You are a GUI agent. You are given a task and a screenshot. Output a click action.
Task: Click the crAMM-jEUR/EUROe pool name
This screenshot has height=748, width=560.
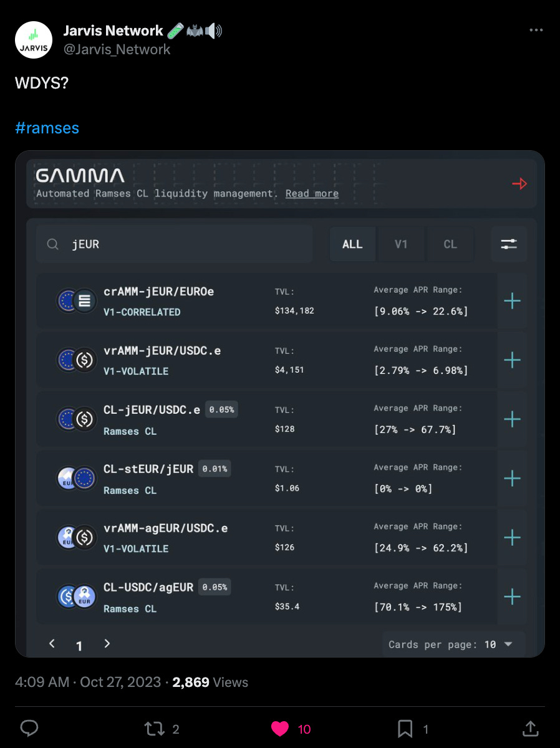point(158,291)
